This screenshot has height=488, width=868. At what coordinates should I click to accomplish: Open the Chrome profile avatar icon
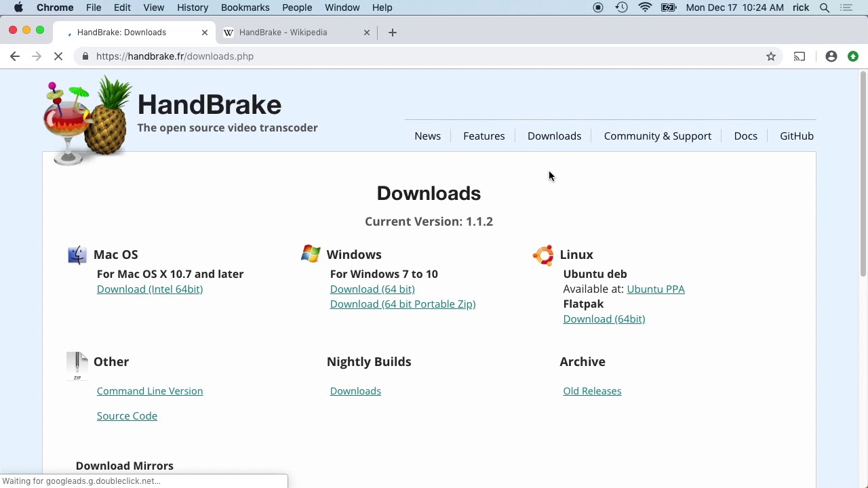coord(831,56)
